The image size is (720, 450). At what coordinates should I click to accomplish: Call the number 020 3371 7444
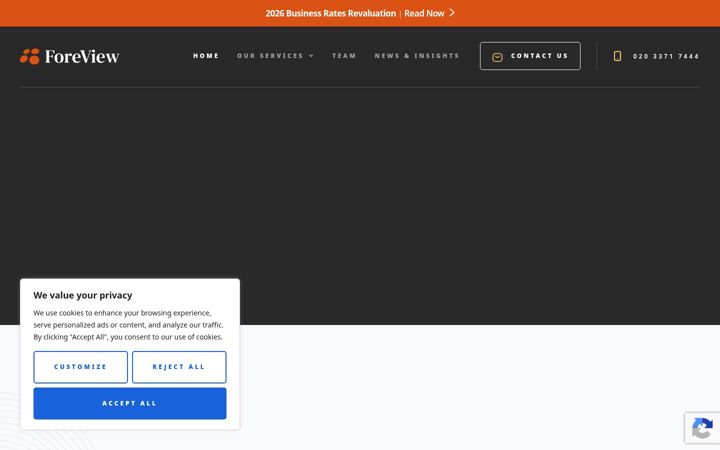666,56
